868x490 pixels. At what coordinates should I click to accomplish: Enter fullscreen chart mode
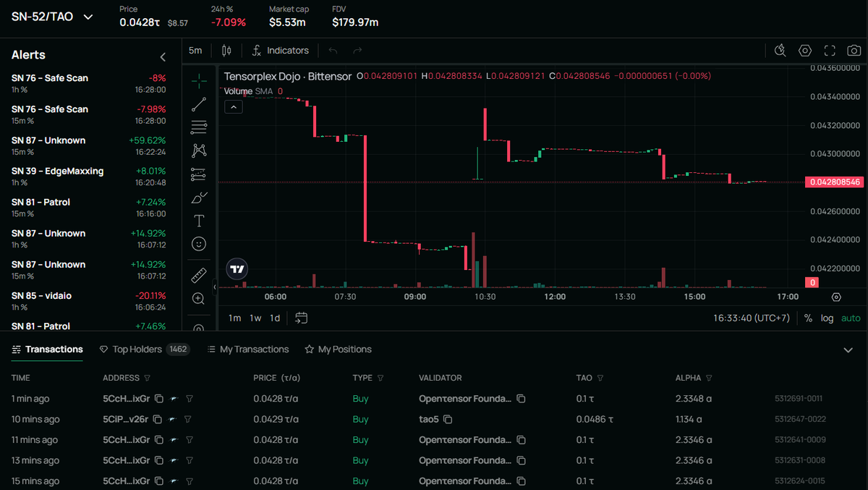click(x=830, y=51)
